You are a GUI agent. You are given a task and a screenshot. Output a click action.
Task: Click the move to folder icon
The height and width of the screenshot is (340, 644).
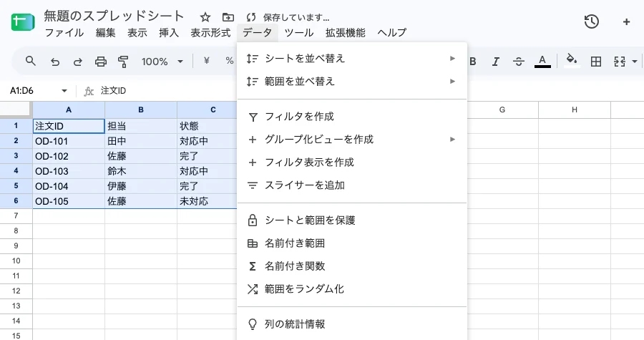pyautogui.click(x=228, y=17)
